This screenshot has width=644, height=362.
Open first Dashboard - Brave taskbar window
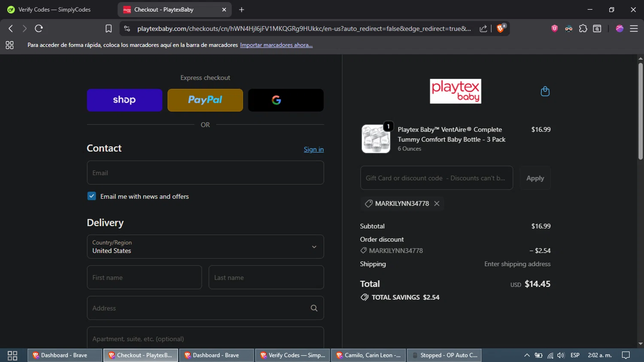click(x=65, y=355)
